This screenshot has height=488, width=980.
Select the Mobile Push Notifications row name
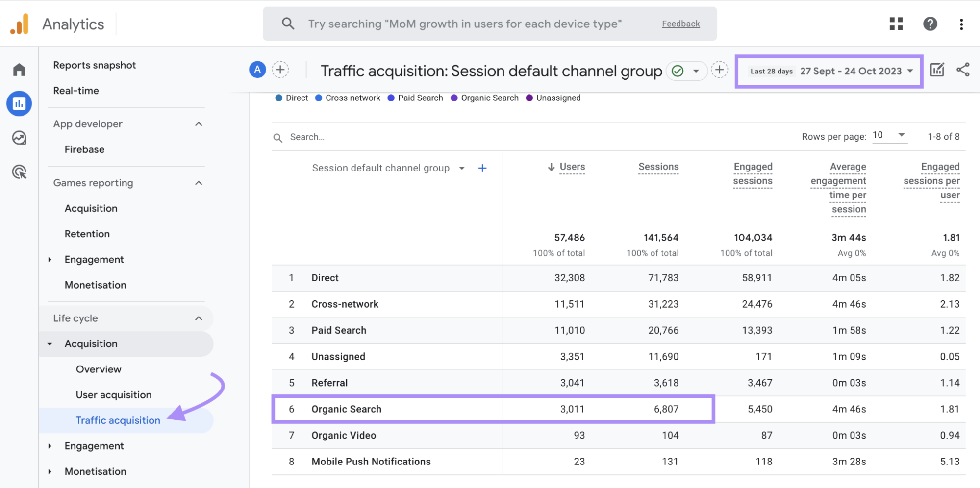pyautogui.click(x=371, y=462)
